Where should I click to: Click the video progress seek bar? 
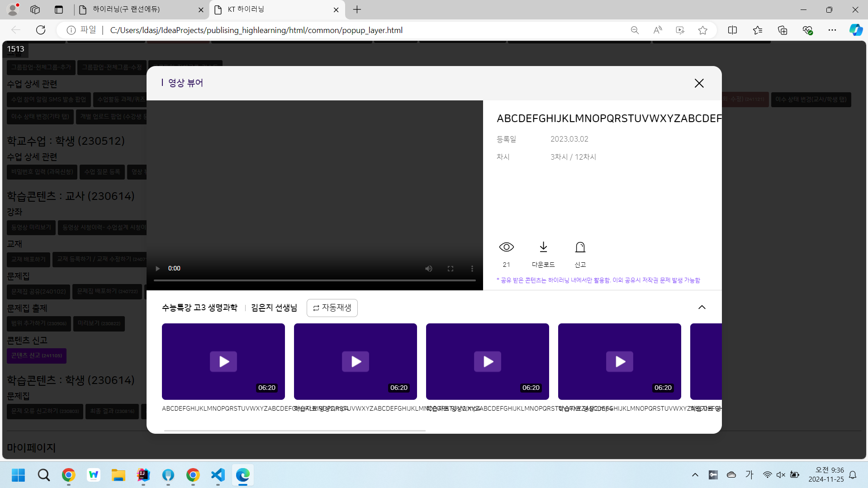(314, 280)
